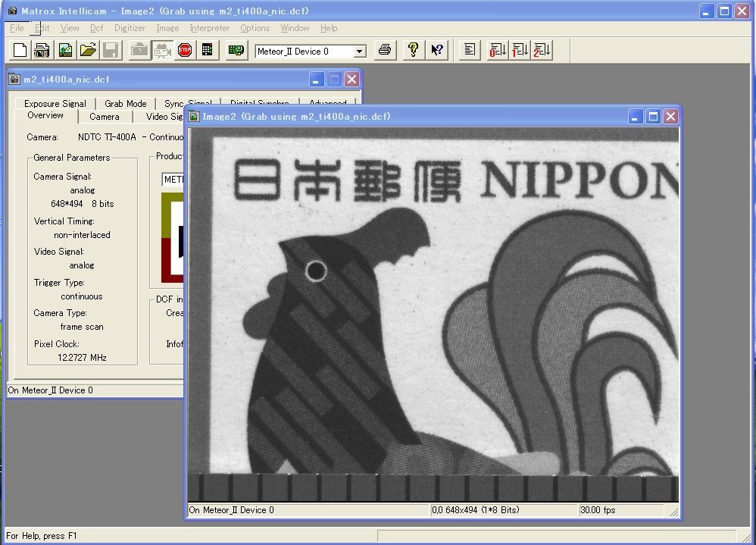The image size is (756, 545).
Task: Click the red 0 step icon
Action: coord(497,50)
